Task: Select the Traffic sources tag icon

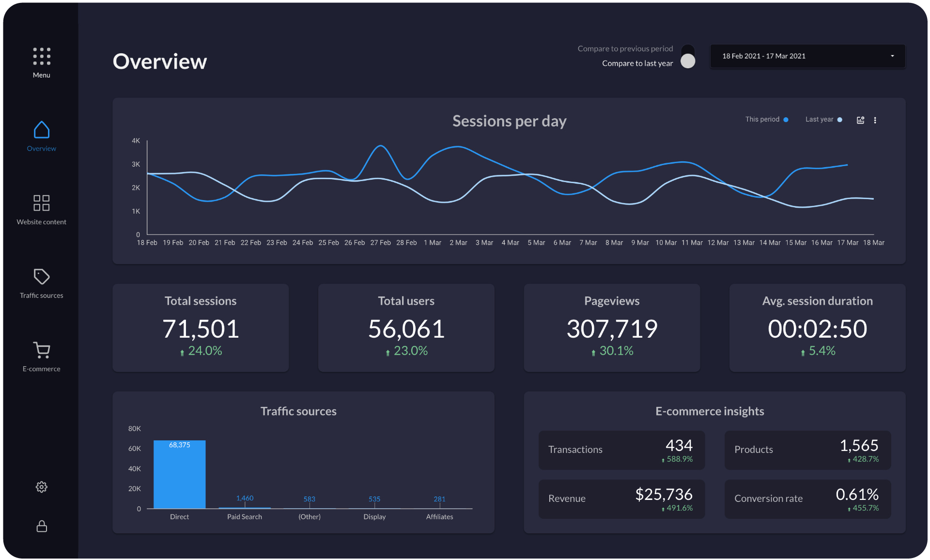Action: click(x=42, y=276)
